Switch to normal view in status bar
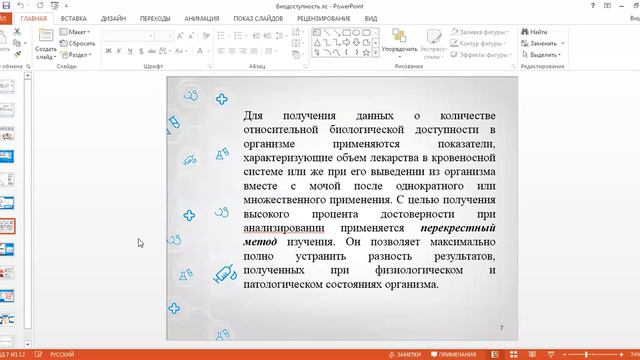Image resolution: width=640 pixels, height=360 pixels. coord(495,354)
